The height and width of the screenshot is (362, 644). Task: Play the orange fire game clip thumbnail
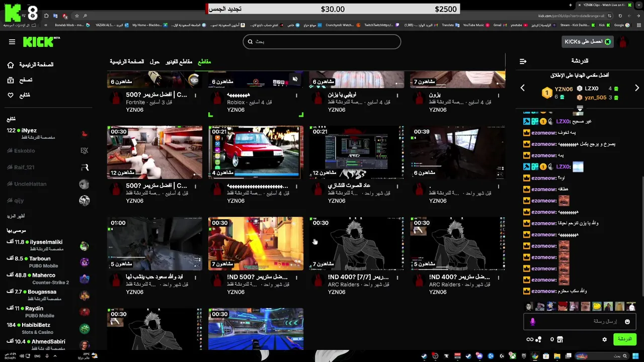click(256, 243)
